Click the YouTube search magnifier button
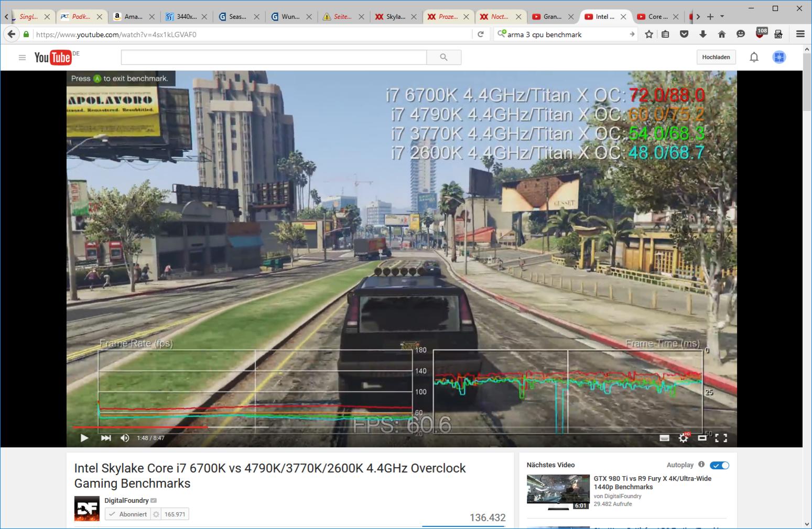 [x=444, y=57]
